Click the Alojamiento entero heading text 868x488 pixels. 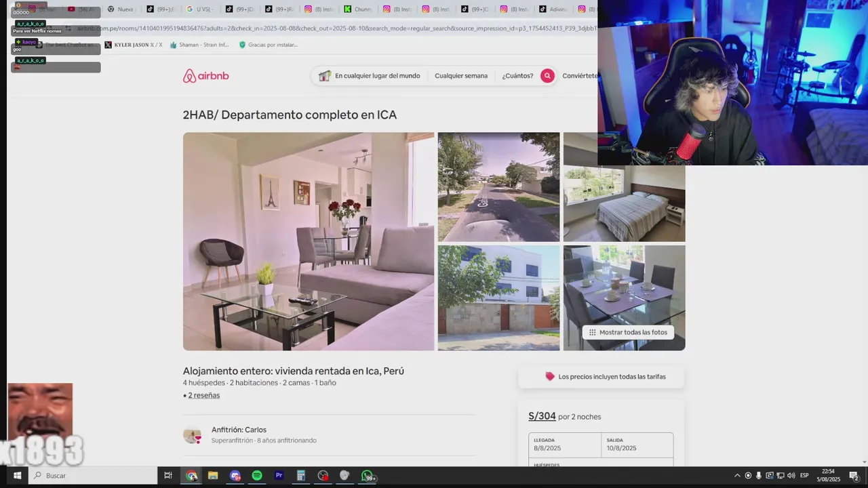click(293, 371)
